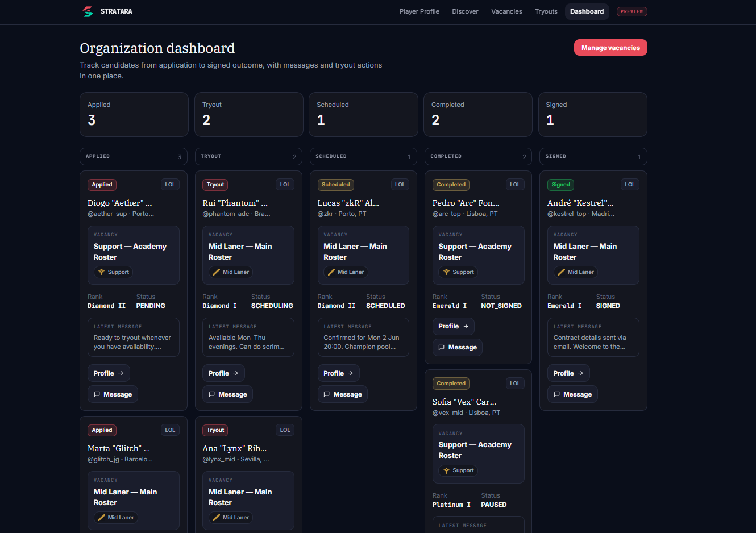Go to the Discover page
Viewport: 756px width, 533px height.
point(465,11)
